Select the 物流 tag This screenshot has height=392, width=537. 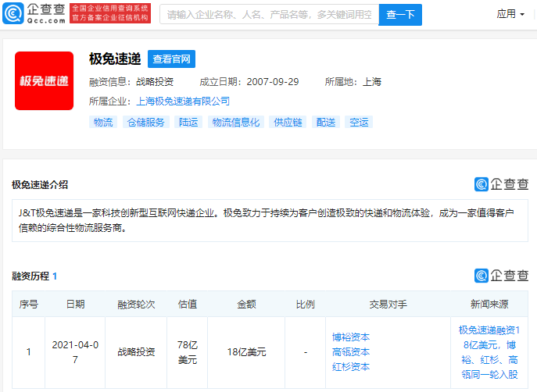(x=102, y=122)
